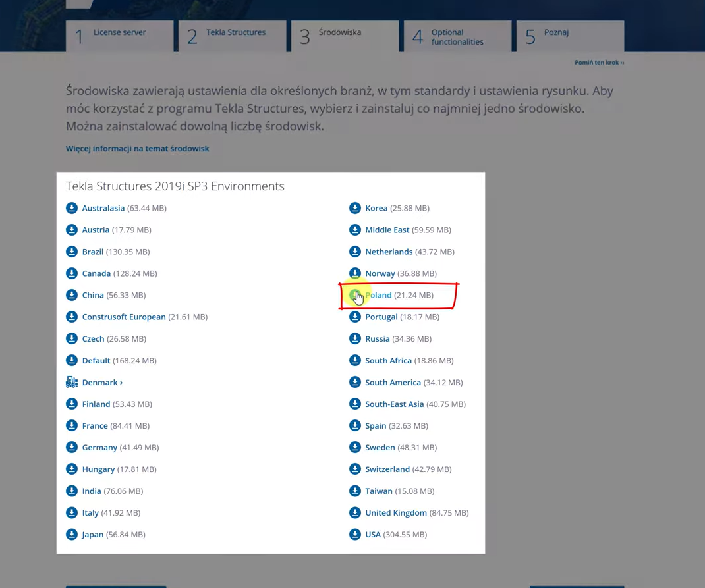Click download icon beside Taiwan

[355, 491]
